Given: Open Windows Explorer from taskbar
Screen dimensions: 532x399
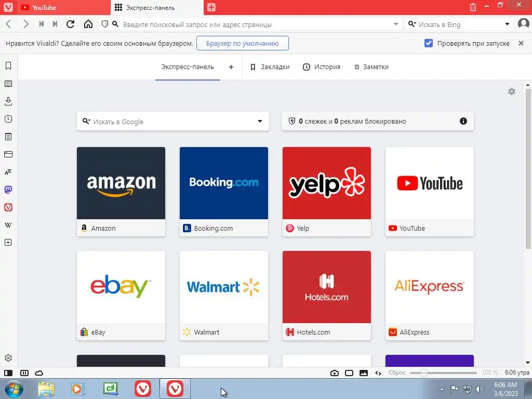Looking at the screenshot, I should pos(46,389).
